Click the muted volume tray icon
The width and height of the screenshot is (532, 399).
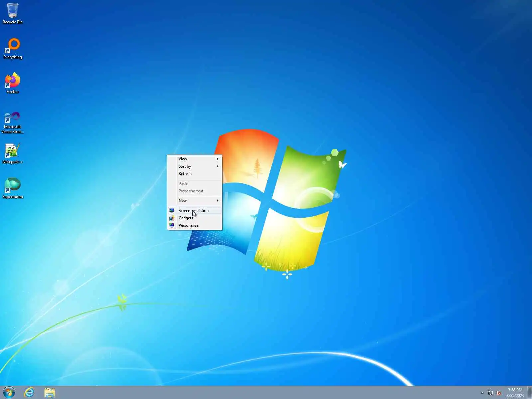coord(498,393)
